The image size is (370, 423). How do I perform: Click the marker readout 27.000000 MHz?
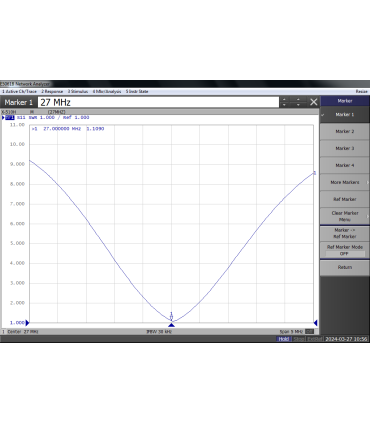(x=62, y=129)
